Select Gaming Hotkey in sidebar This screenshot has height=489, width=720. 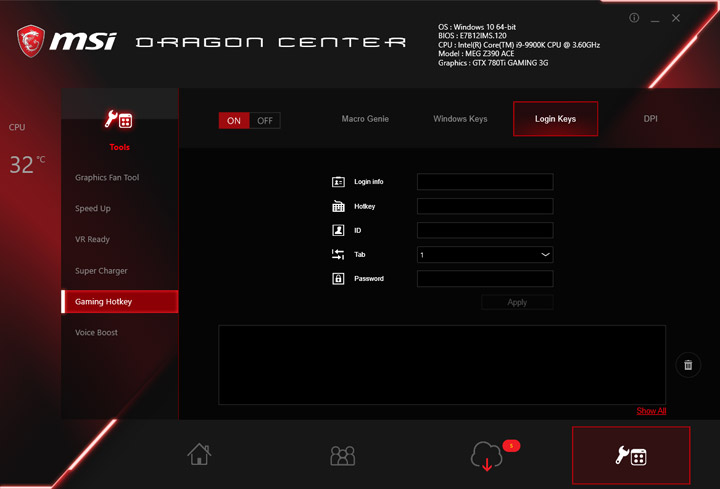[x=119, y=302]
